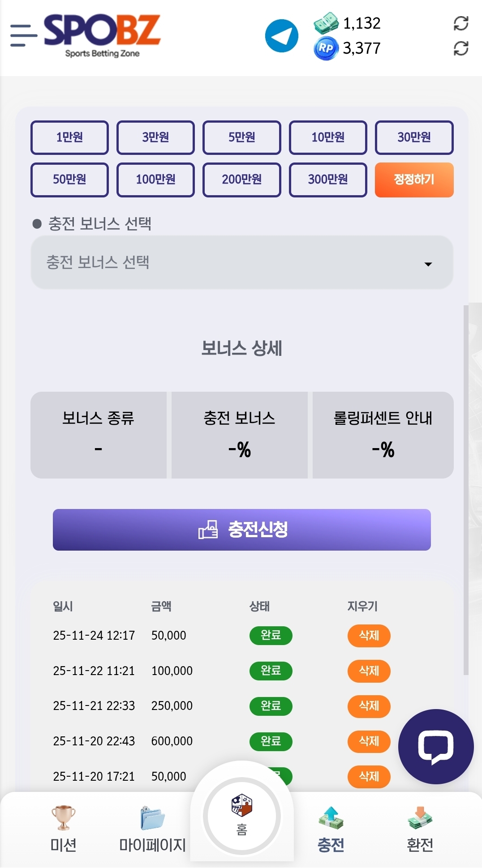The image size is (482, 868).
Task: Click the SPOBZ logo
Action: click(102, 35)
